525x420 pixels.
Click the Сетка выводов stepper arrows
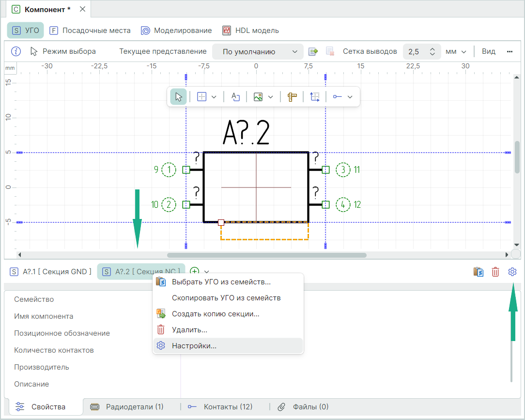click(x=432, y=52)
